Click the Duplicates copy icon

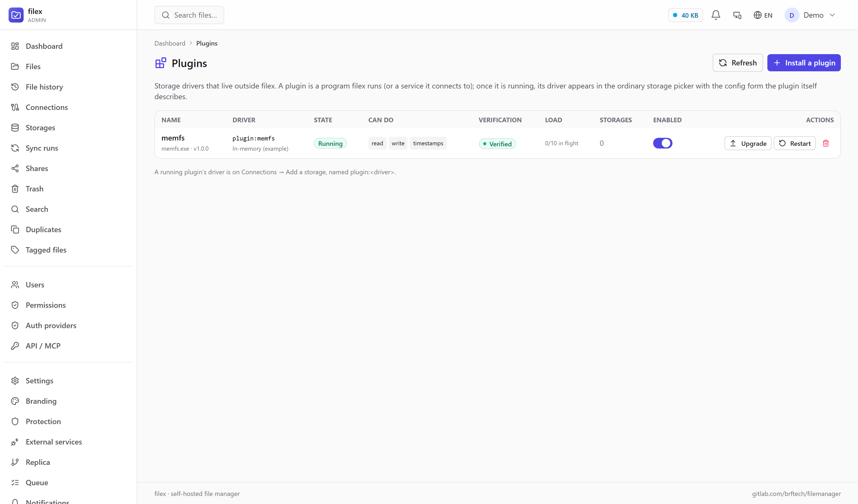pyautogui.click(x=15, y=229)
